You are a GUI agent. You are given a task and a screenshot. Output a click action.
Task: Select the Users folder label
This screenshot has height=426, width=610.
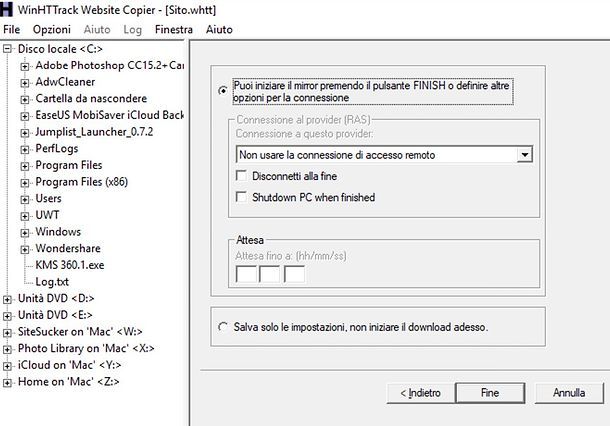(x=48, y=198)
